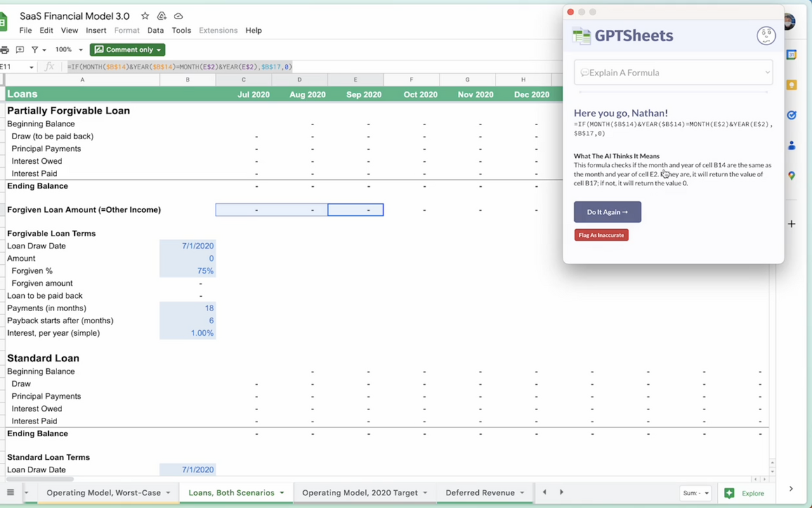Open Contacts side panel icon

pos(792,145)
